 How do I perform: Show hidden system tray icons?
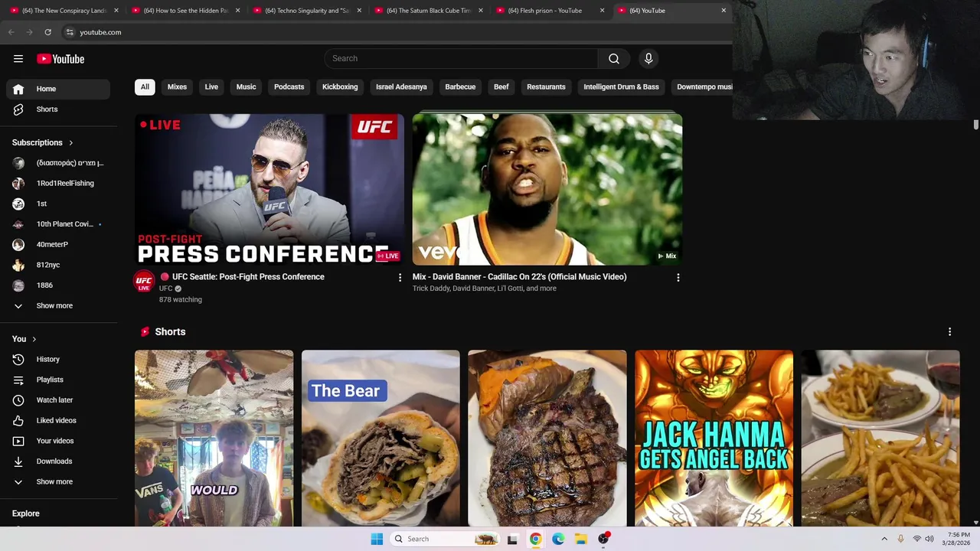[x=884, y=539]
